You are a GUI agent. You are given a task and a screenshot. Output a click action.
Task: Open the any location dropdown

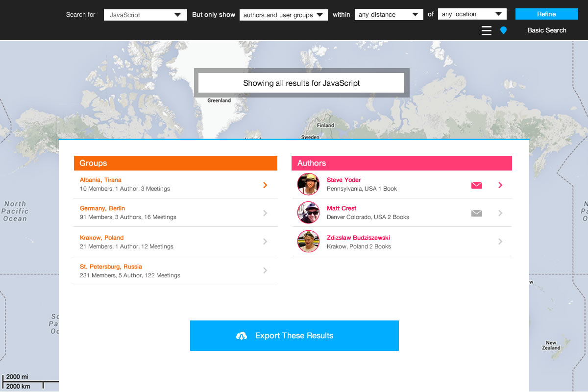click(472, 14)
